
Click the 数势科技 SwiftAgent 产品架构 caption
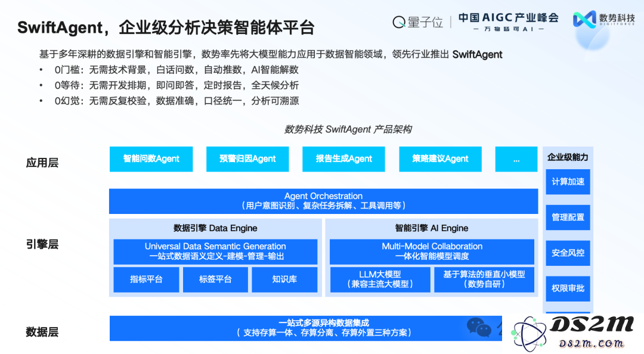point(348,129)
